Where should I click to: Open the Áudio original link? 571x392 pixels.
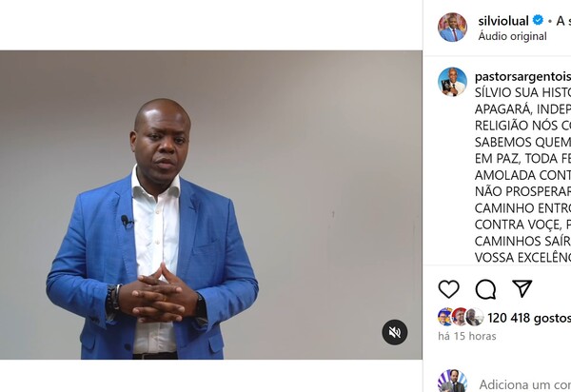point(512,36)
